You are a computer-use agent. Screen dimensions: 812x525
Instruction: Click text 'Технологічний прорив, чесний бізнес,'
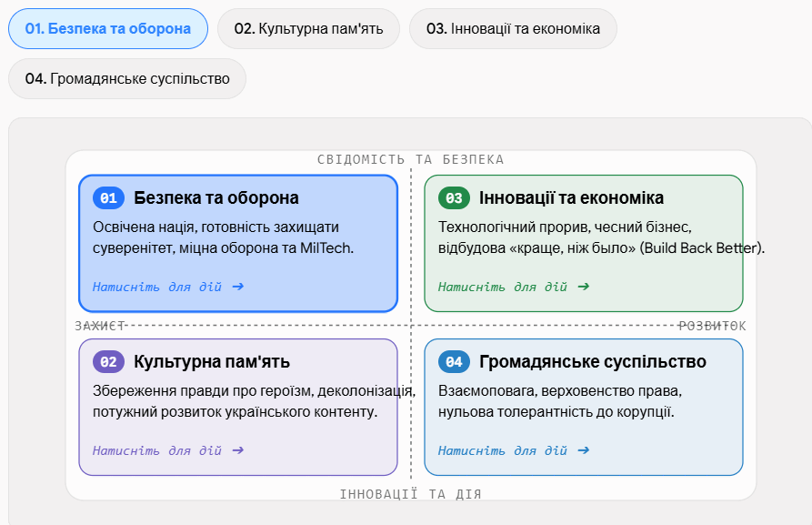point(565,227)
